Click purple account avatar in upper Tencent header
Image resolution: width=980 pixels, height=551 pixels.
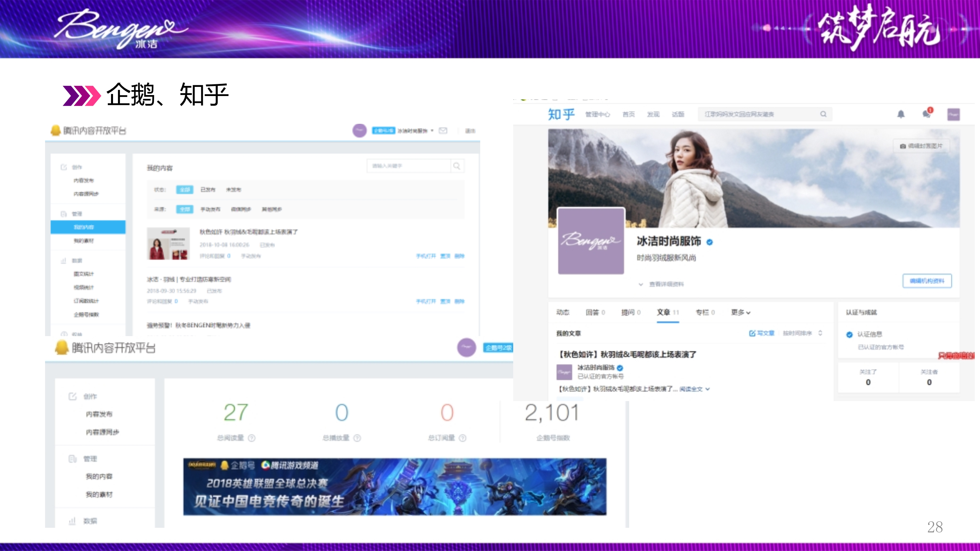[x=360, y=130]
